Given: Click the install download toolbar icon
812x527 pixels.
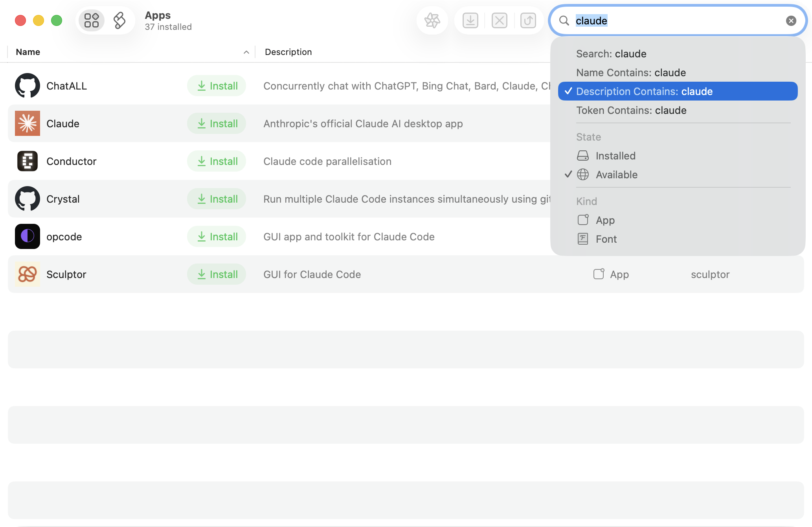Looking at the screenshot, I should [x=470, y=20].
